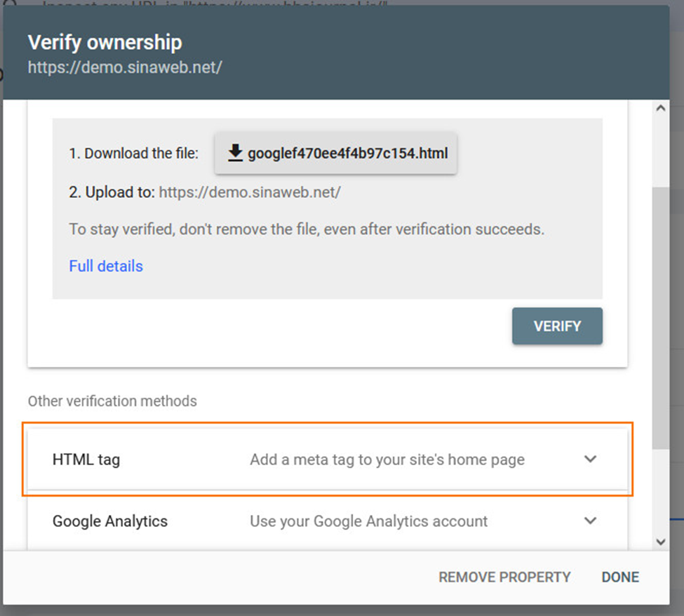Click 'Add a meta tag' description text
Image resolution: width=684 pixels, height=616 pixels.
click(x=387, y=460)
